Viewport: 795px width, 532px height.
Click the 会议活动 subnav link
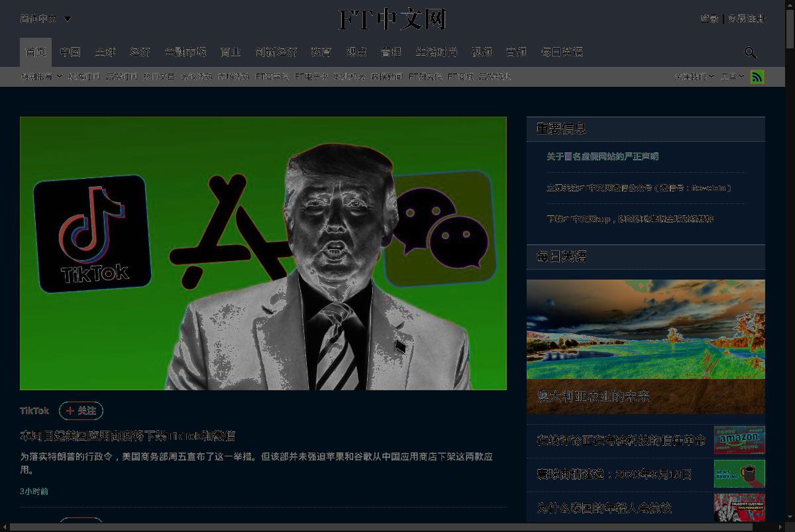[x=196, y=77]
